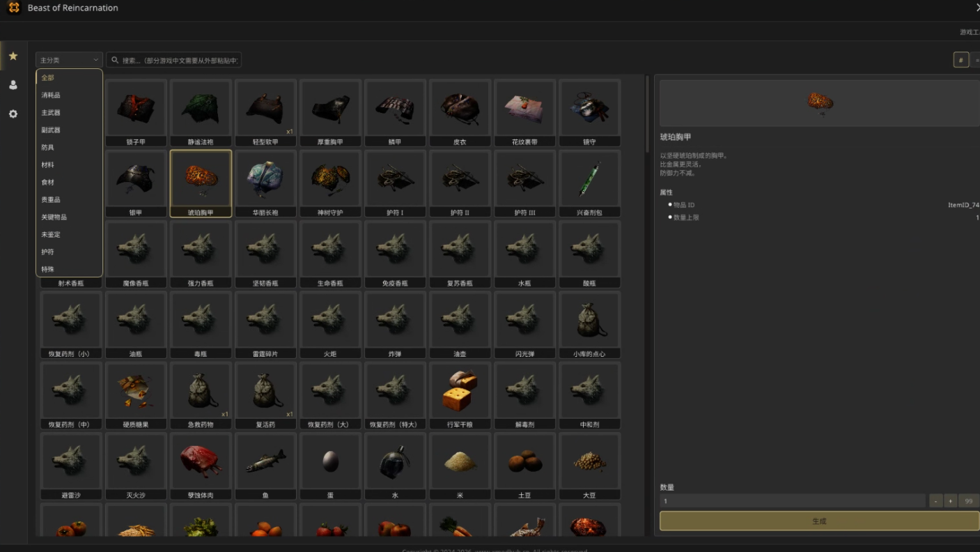Viewport: 980px width, 552px height.
Task: Pick the 炸弹 item
Action: click(395, 325)
